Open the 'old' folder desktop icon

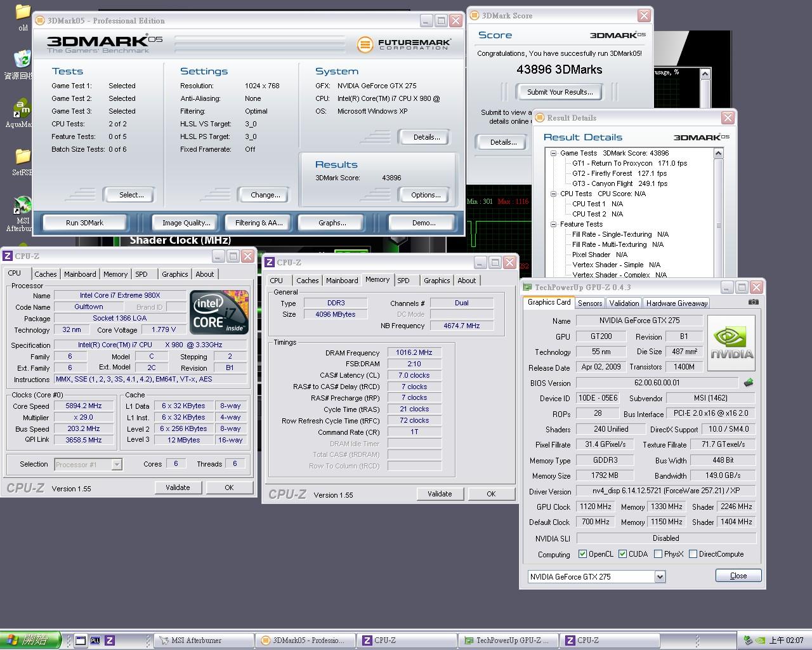click(x=23, y=12)
